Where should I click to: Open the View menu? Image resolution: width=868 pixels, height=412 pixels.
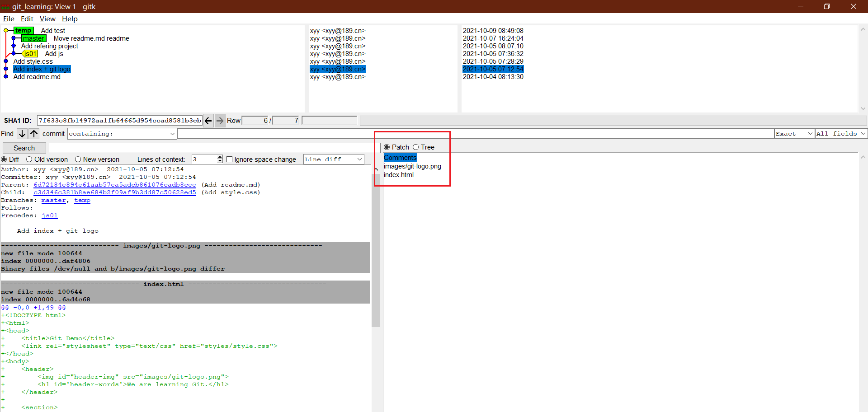[x=47, y=19]
